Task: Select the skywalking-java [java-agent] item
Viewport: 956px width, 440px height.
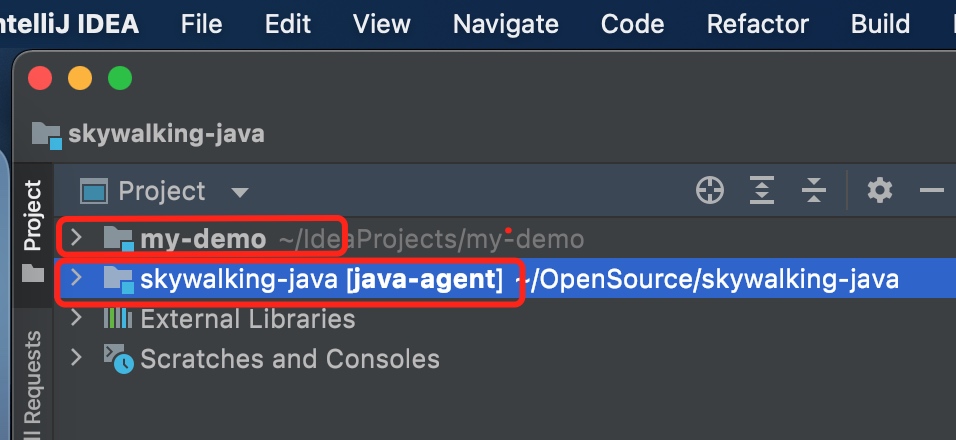Action: click(x=320, y=279)
